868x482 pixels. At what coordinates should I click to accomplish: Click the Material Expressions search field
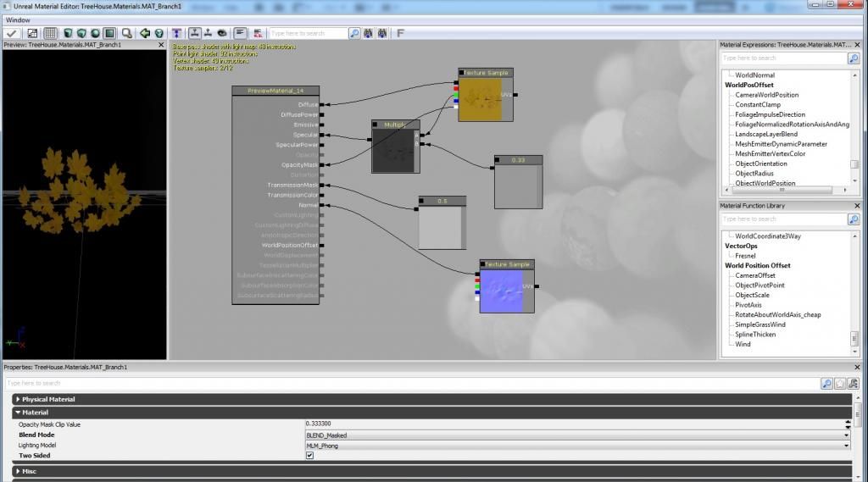coord(784,58)
